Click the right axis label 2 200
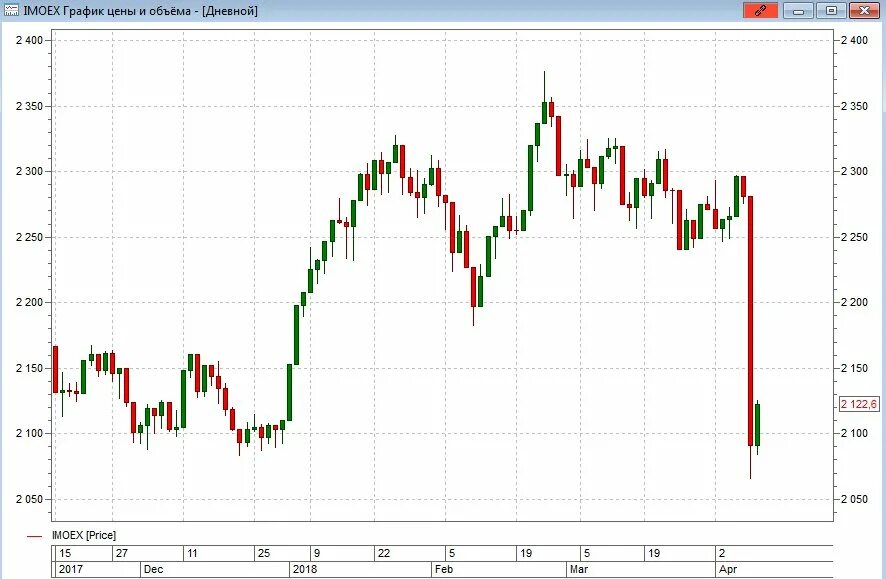Image resolution: width=886 pixels, height=579 pixels. pos(854,302)
